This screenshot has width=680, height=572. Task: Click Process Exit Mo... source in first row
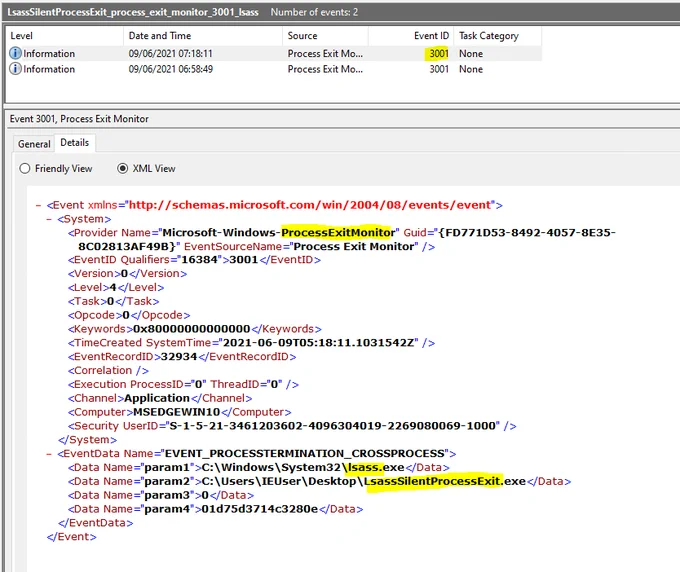325,53
